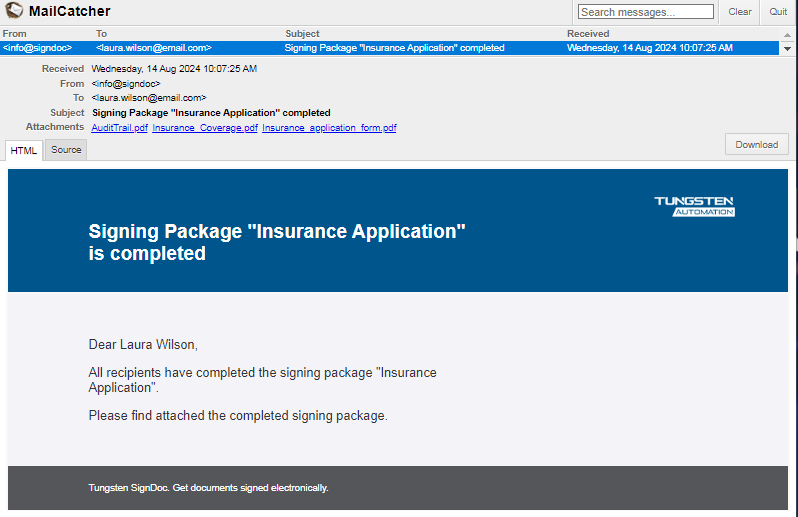Screen dimensions: 798x517
Task: Open the AuditTrail.pdf attachment
Action: 119,128
